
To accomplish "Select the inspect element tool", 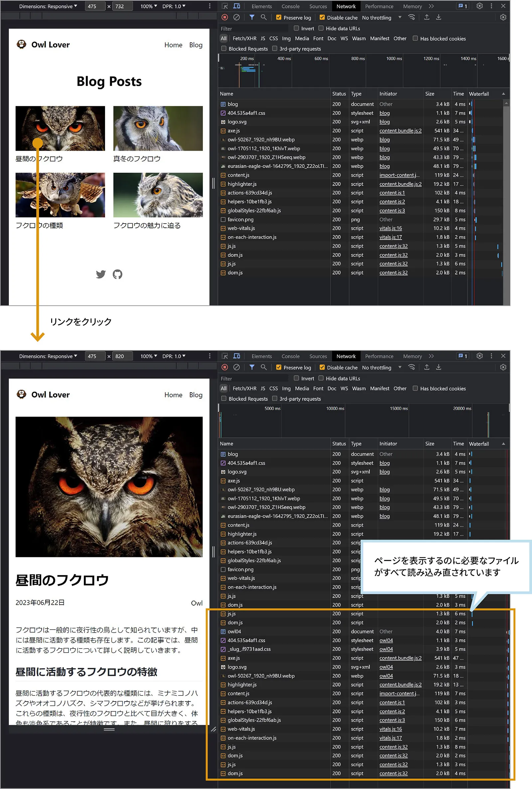I will click(224, 6).
